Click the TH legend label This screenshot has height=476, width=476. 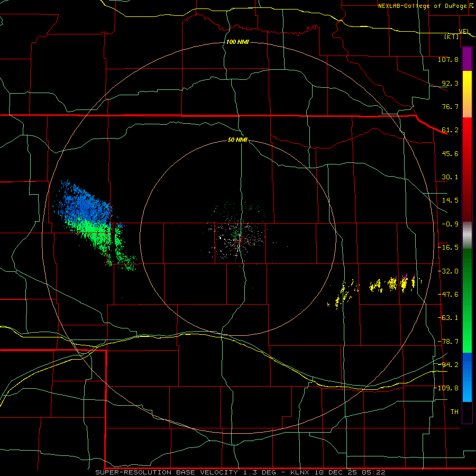point(454,412)
